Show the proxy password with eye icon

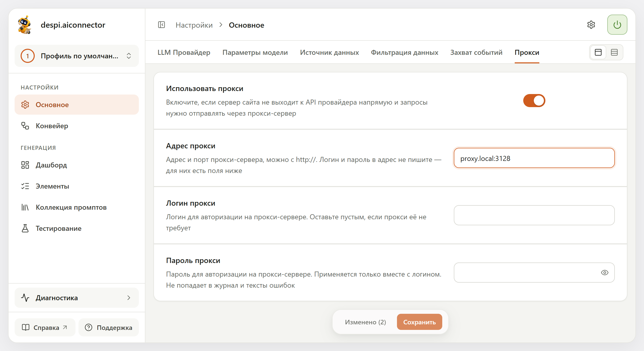click(605, 273)
